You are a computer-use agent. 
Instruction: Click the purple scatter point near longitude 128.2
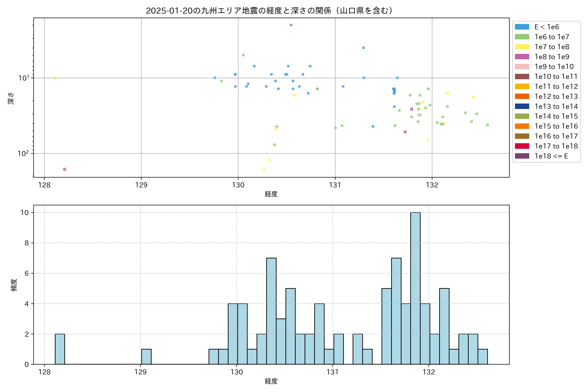coord(65,169)
